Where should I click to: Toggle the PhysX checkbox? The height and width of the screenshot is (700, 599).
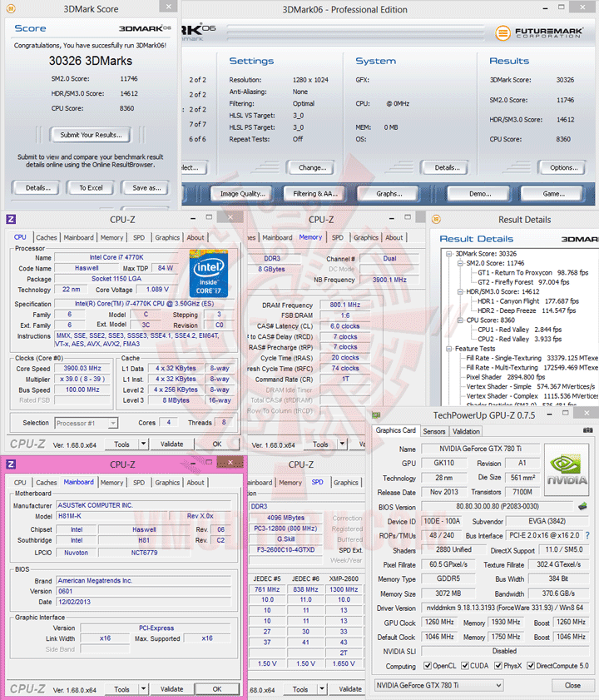(498, 666)
